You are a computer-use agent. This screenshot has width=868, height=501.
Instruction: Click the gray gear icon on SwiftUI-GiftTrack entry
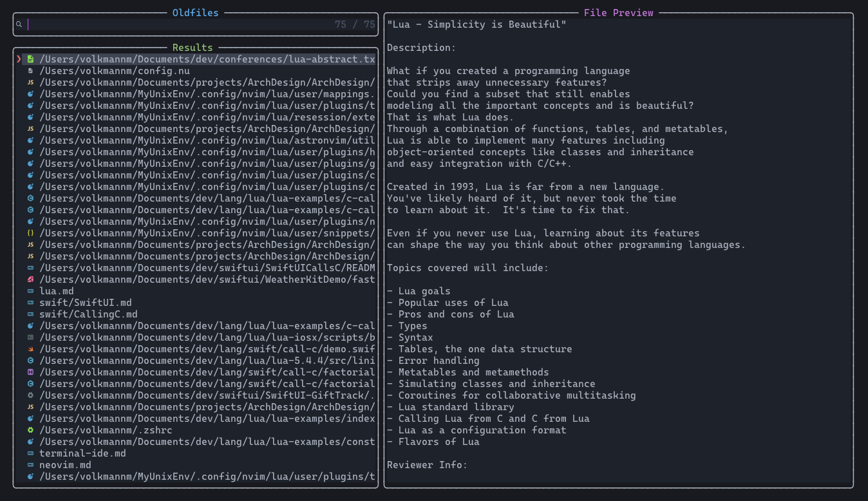point(30,395)
